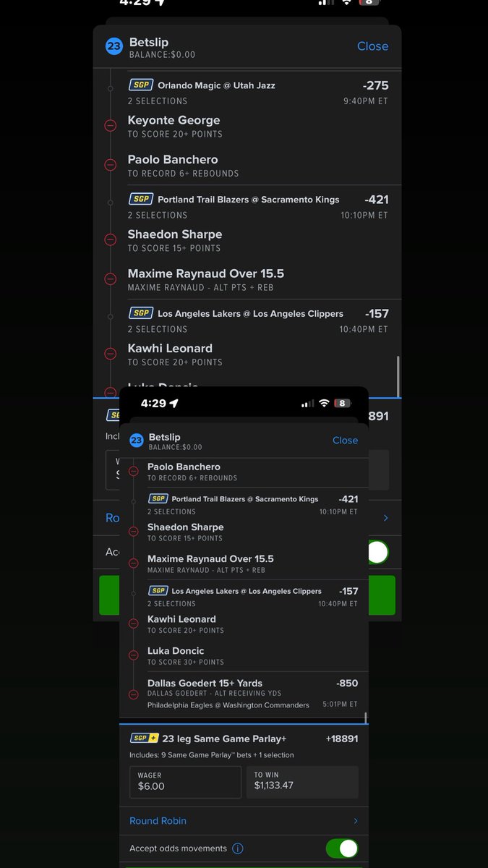
Task: Tap Los Angeles Lakers @ Clippers in front betslip
Action: click(x=247, y=591)
